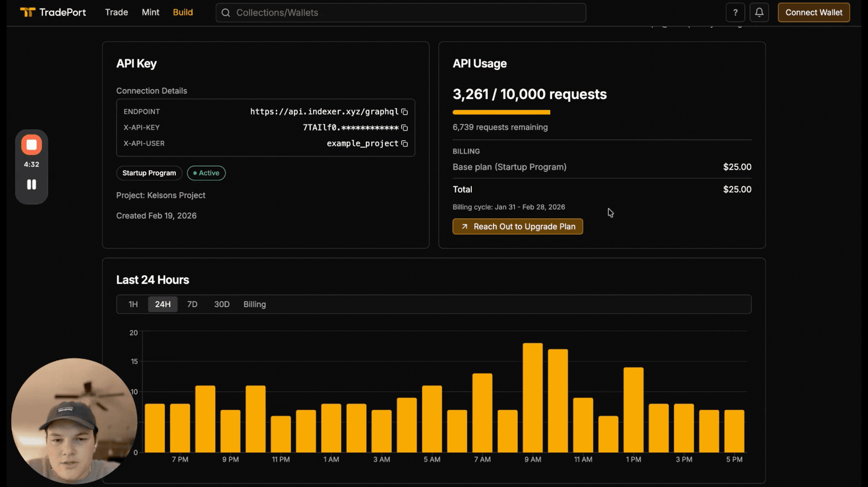
Task: Click Reach Out to Upgrade Plan
Action: point(517,226)
